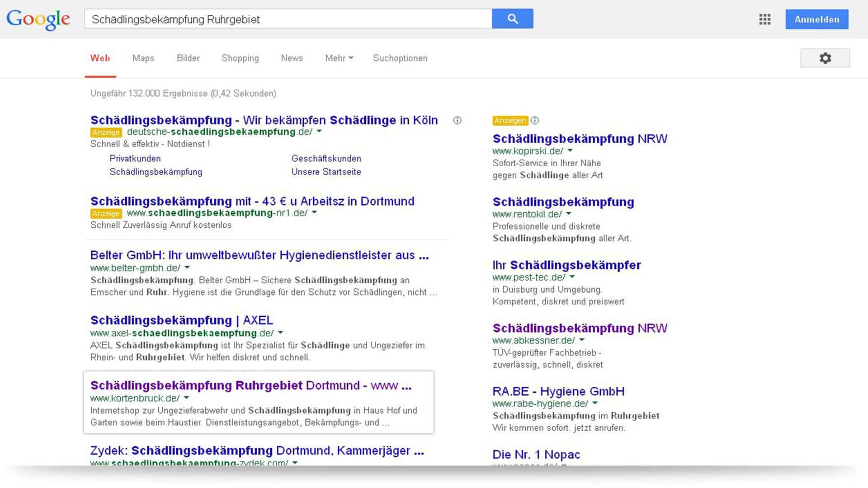Click text Wir kommen sofort. jetzt anrufen.

tap(559, 428)
